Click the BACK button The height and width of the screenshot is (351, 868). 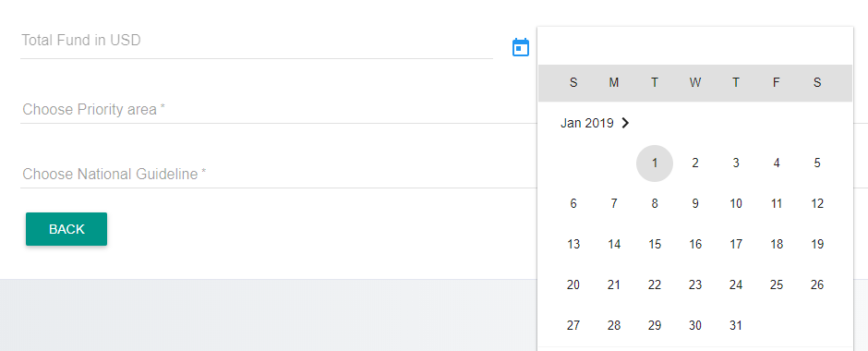(x=66, y=229)
